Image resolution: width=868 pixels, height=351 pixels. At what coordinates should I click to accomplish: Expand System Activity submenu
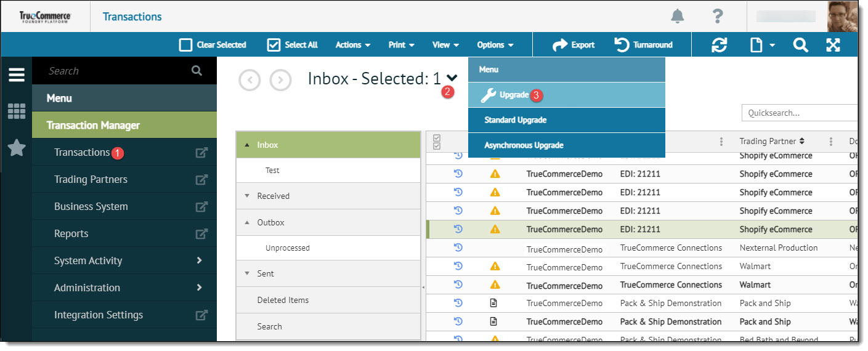click(x=199, y=260)
